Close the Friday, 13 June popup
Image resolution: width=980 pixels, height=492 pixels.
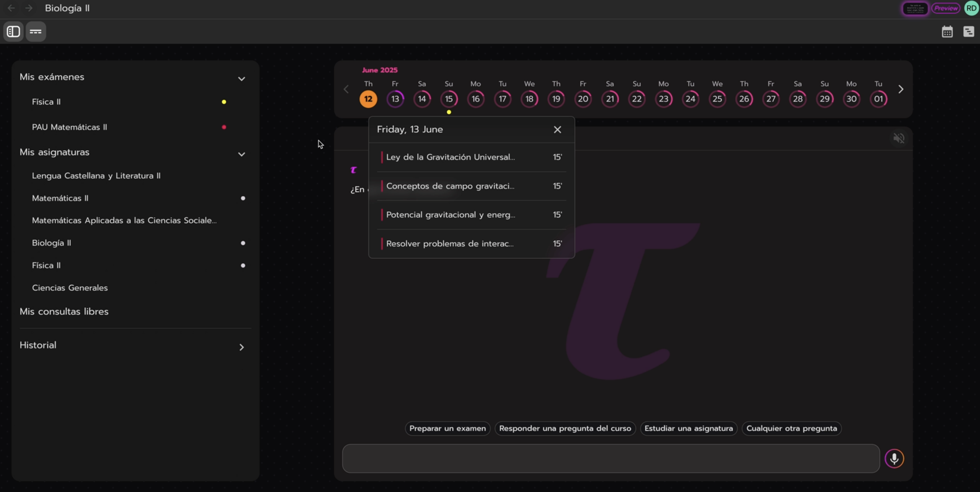[x=557, y=130]
